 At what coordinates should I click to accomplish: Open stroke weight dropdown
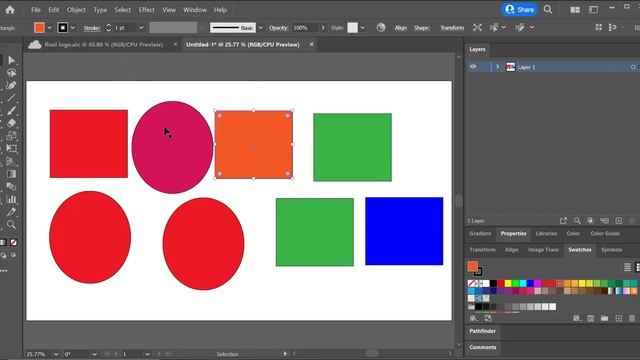[141, 28]
